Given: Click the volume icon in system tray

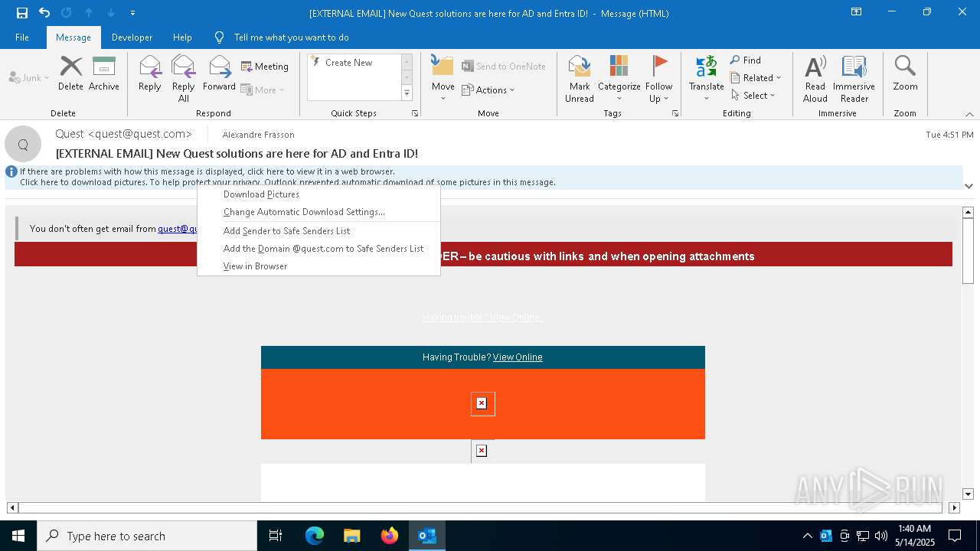Looking at the screenshot, I should (x=881, y=536).
